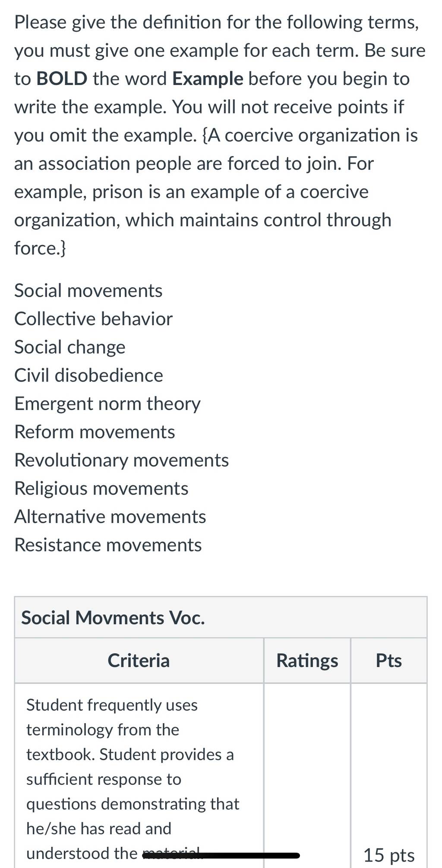
Task: Click the 'Pts' column header
Action: click(388, 661)
